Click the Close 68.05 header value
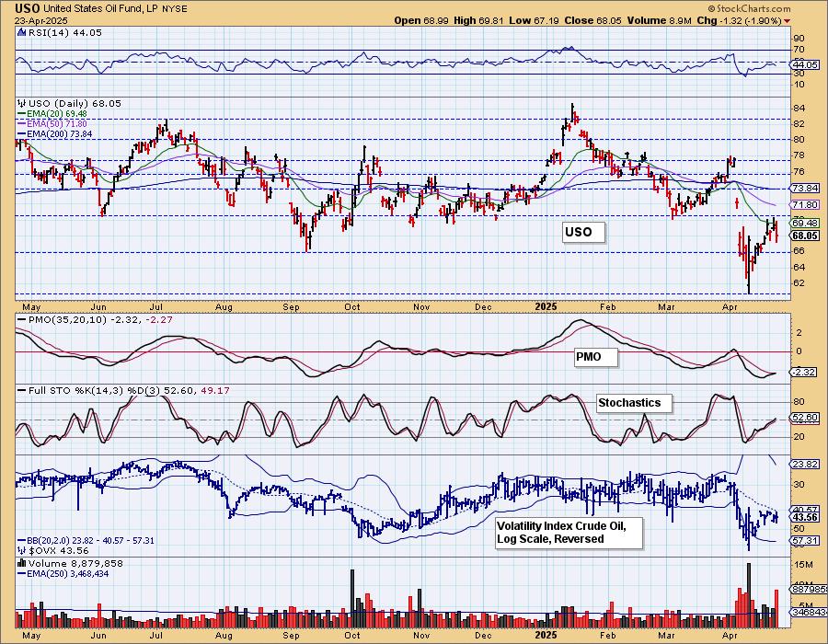The width and height of the screenshot is (828, 644). [x=593, y=20]
